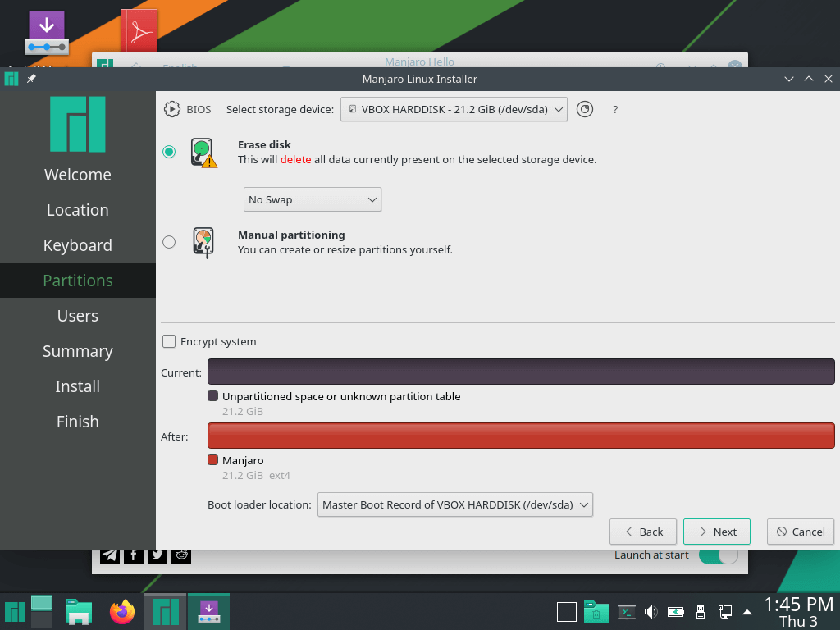Image resolution: width=840 pixels, height=630 pixels.
Task: Open the PDF desktop icon
Action: point(139,31)
